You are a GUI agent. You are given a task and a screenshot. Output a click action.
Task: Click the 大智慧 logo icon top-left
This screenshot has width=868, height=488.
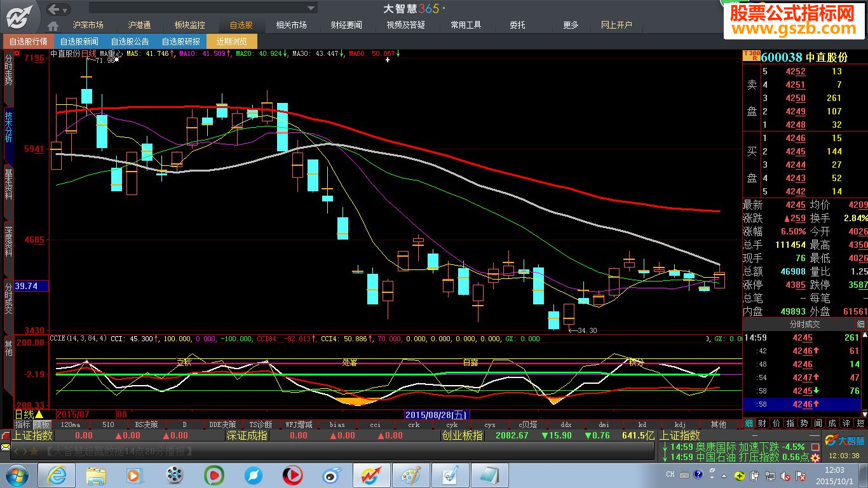[x=20, y=15]
